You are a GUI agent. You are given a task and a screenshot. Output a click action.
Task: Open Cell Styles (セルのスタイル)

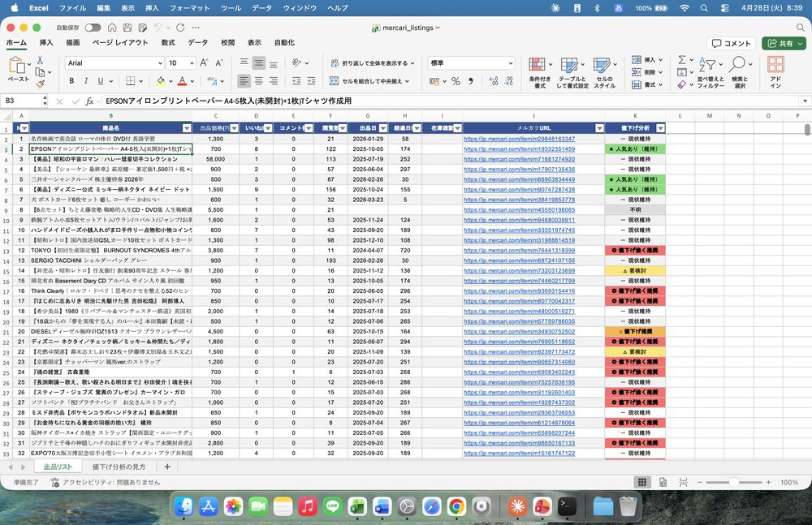pos(604,73)
